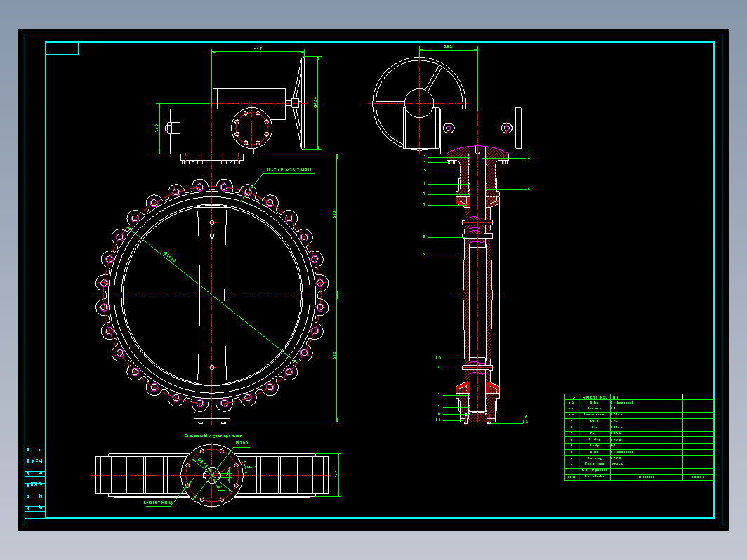Select the Ø100 dimension text

coord(241,444)
